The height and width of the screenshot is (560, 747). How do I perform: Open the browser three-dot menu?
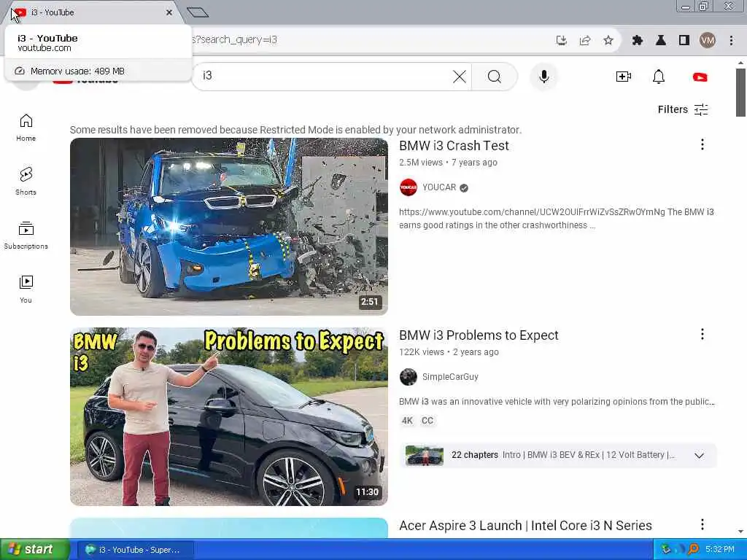[x=731, y=40]
